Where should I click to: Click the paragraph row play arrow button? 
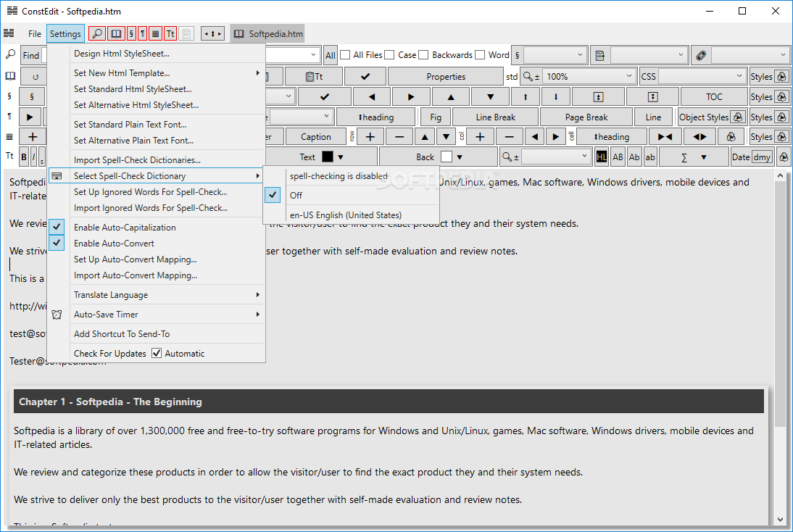point(30,117)
